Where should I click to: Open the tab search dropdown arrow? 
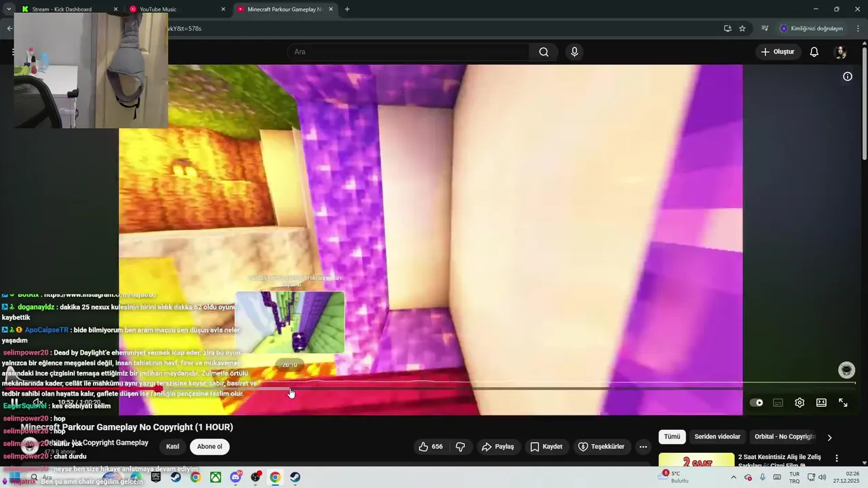click(x=8, y=9)
